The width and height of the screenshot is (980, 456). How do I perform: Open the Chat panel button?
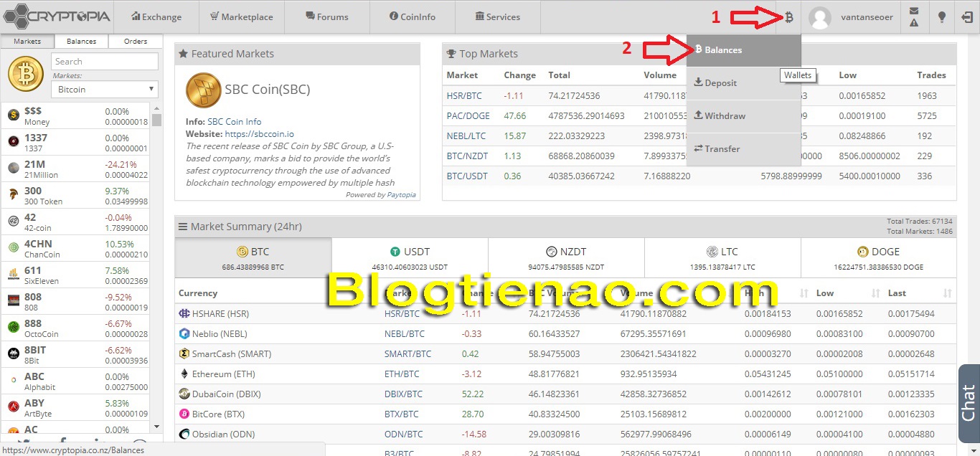coord(969,403)
